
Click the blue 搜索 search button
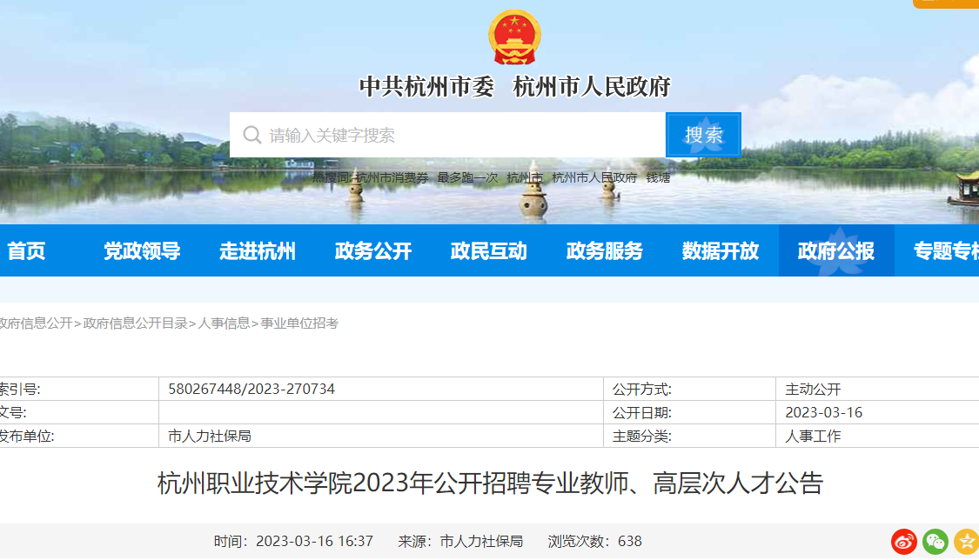[x=704, y=135]
